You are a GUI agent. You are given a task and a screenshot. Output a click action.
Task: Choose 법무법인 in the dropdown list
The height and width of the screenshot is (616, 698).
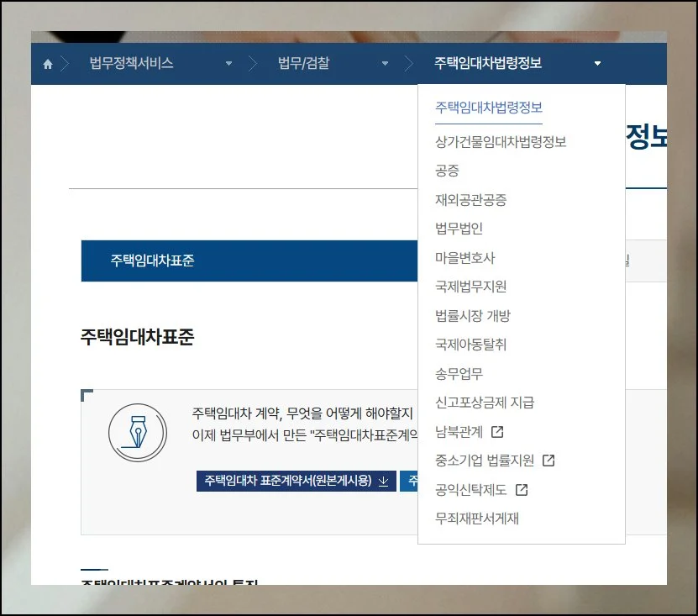(x=459, y=229)
